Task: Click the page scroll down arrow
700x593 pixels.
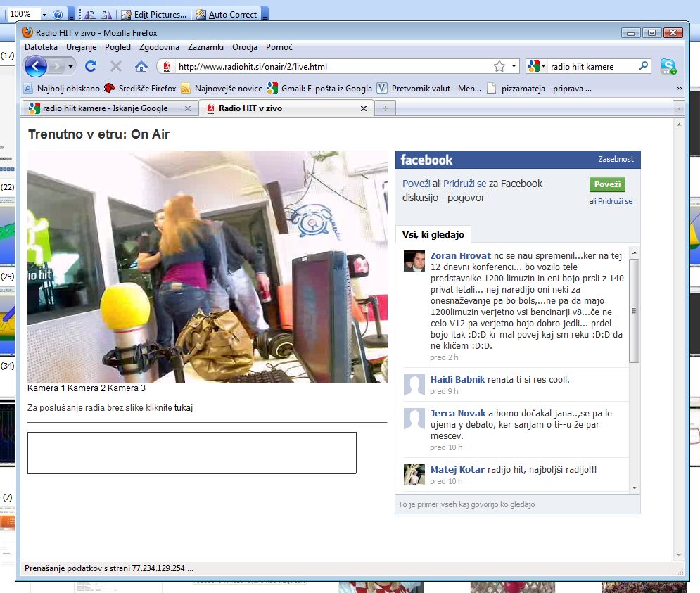Action: pos(679,555)
